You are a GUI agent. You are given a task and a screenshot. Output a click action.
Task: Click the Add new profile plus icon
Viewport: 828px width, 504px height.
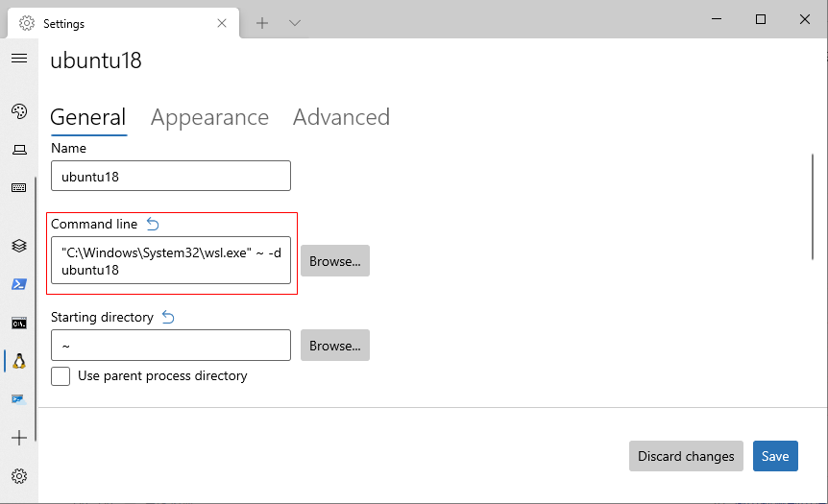click(x=19, y=438)
